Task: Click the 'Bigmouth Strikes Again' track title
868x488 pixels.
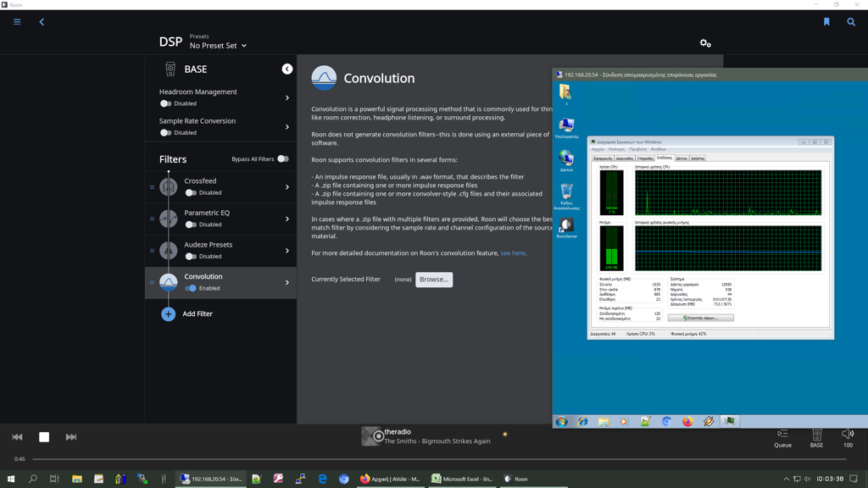Action: tap(456, 441)
